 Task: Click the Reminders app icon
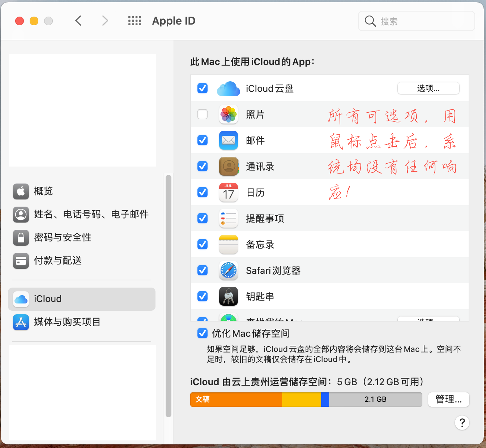(229, 219)
